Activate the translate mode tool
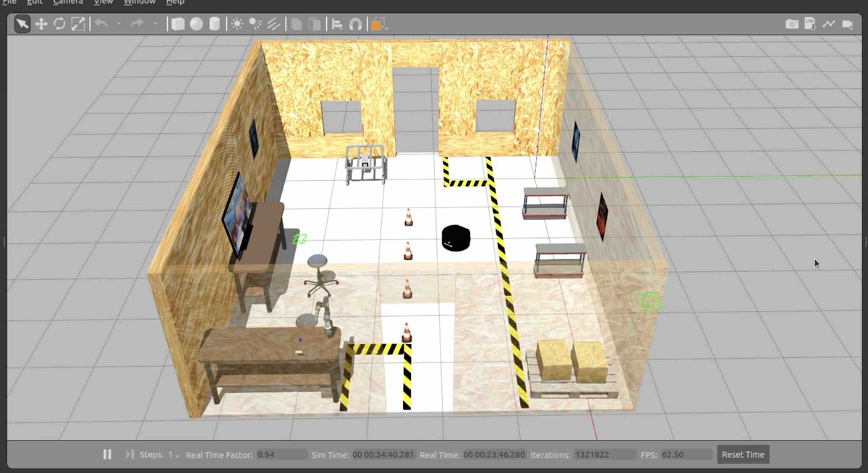The width and height of the screenshot is (868, 473). click(41, 23)
